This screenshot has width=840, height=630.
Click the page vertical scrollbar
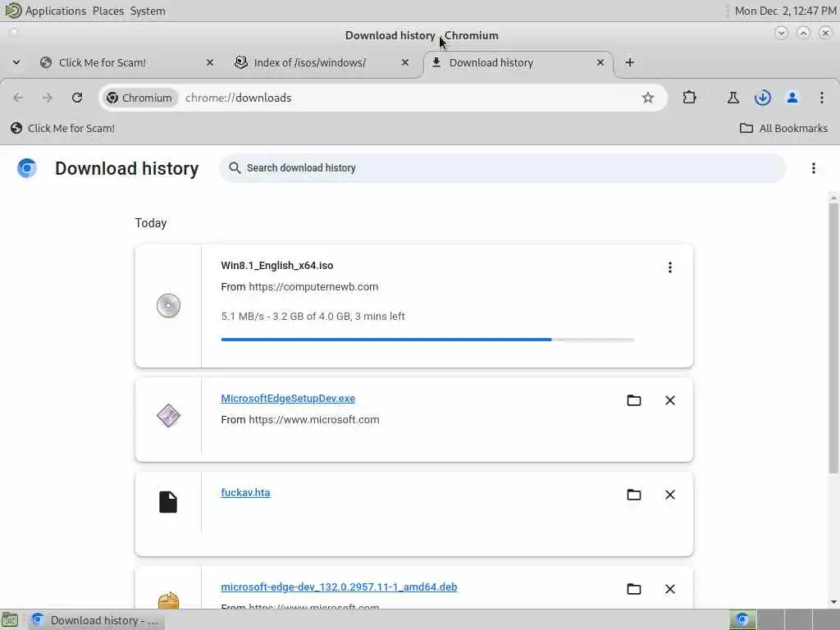[x=833, y=337]
